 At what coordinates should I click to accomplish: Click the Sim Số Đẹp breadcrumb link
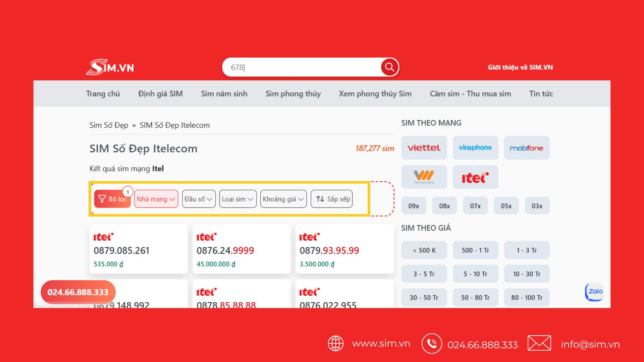pos(109,125)
